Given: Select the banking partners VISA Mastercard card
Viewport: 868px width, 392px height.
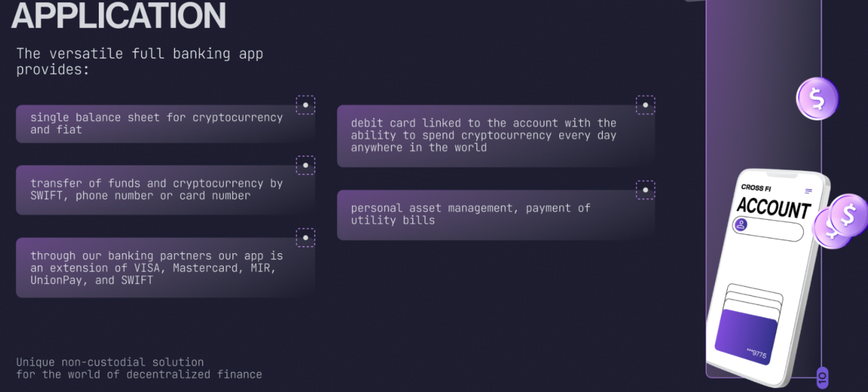Looking at the screenshot, I should click(165, 268).
